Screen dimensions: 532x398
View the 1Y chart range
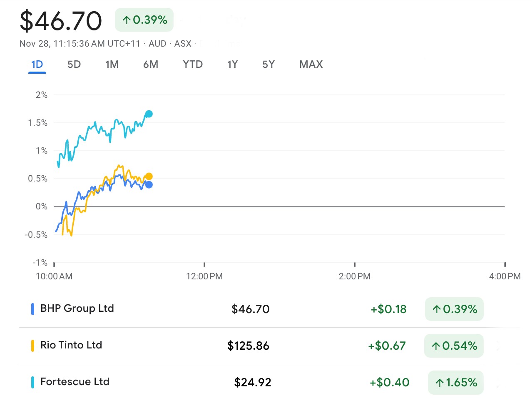tap(232, 65)
